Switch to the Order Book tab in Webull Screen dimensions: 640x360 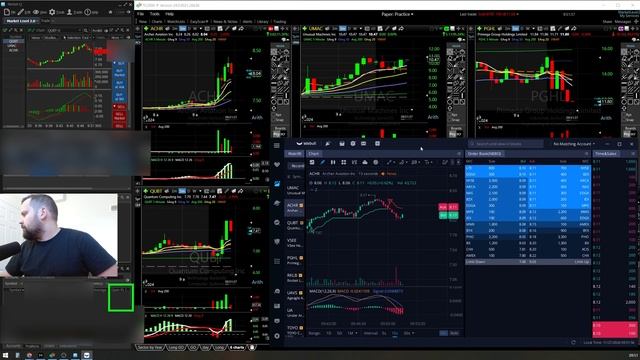(x=484, y=154)
